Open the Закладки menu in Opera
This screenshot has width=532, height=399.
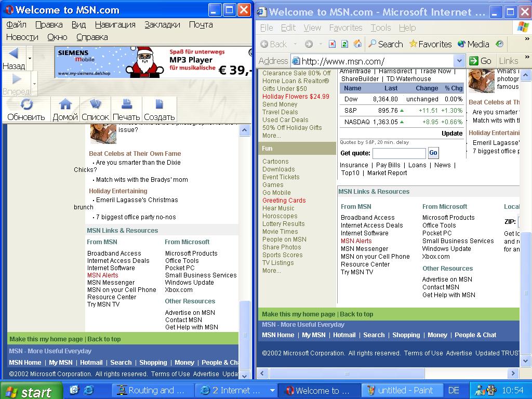click(162, 24)
